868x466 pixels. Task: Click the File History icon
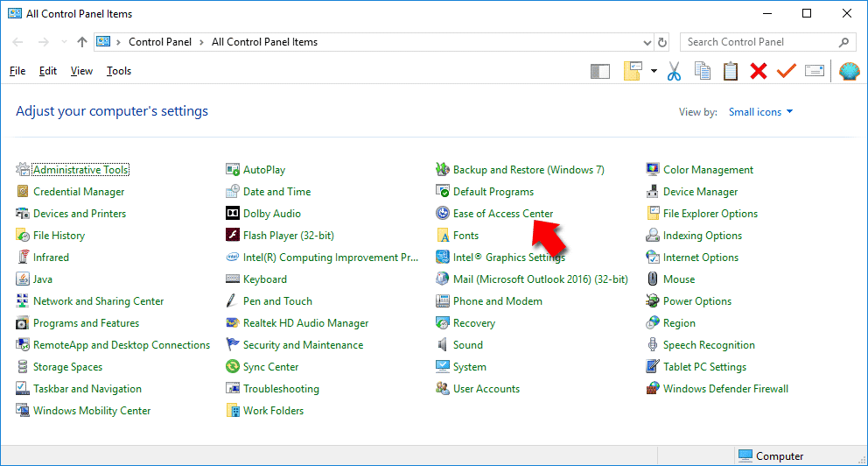pyautogui.click(x=22, y=236)
